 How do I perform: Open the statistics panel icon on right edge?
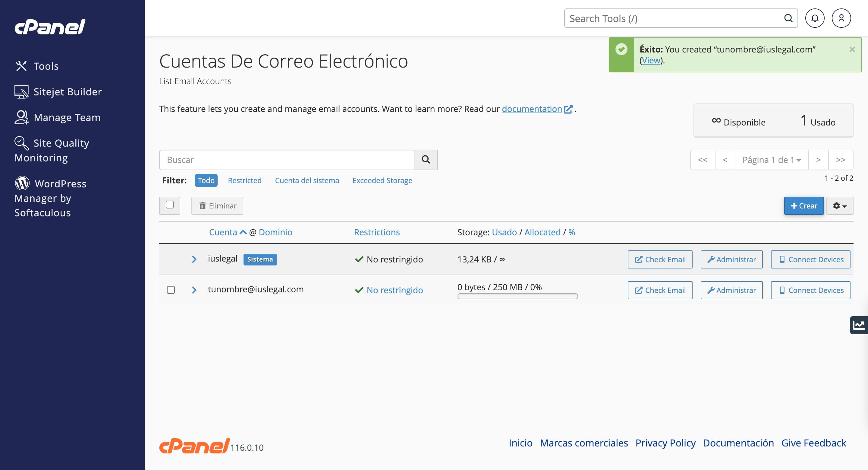860,325
